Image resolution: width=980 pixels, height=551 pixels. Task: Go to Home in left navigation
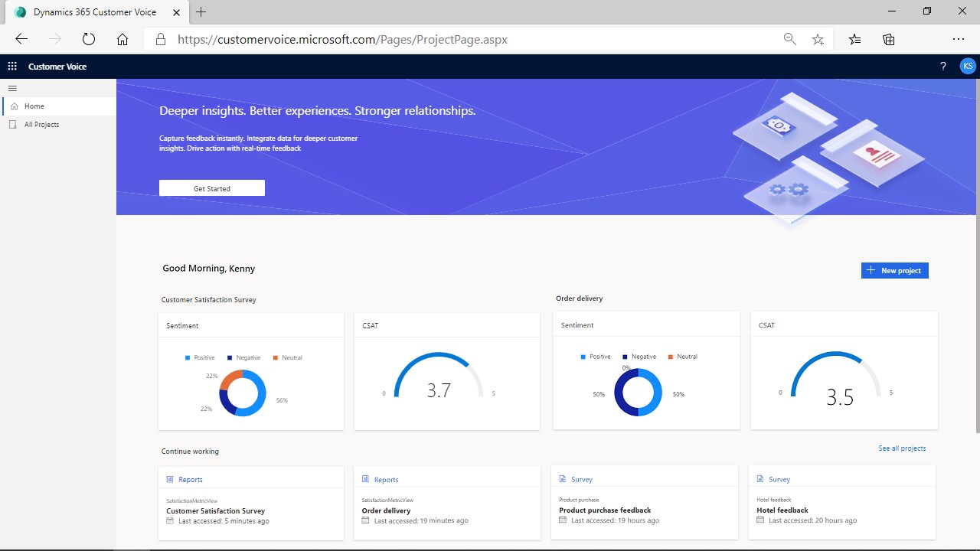coord(59,106)
